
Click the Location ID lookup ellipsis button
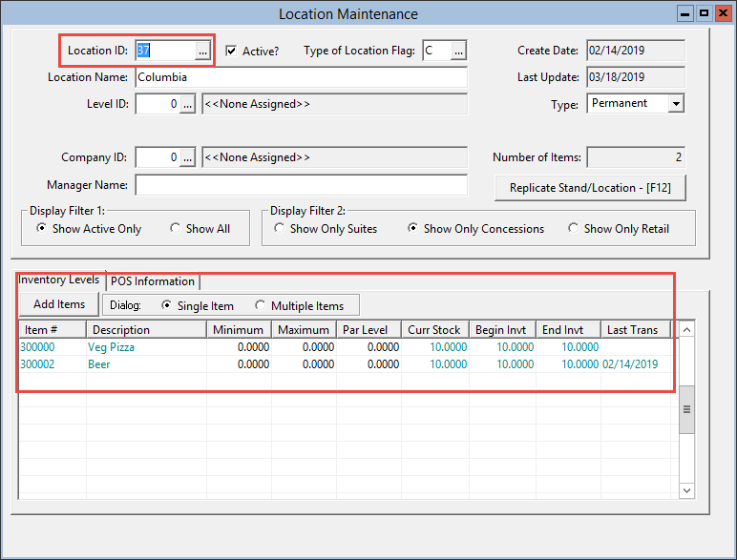click(202, 51)
